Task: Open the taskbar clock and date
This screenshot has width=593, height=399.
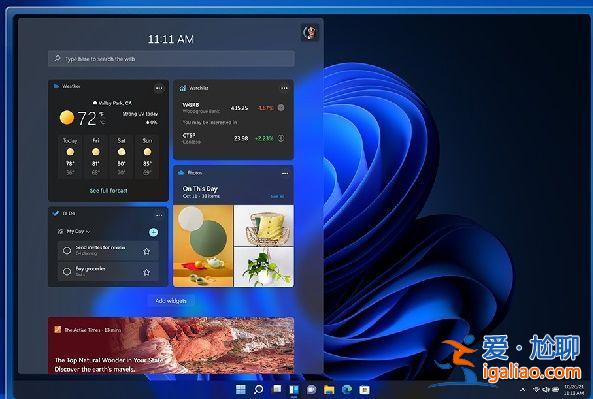Action: point(574,390)
